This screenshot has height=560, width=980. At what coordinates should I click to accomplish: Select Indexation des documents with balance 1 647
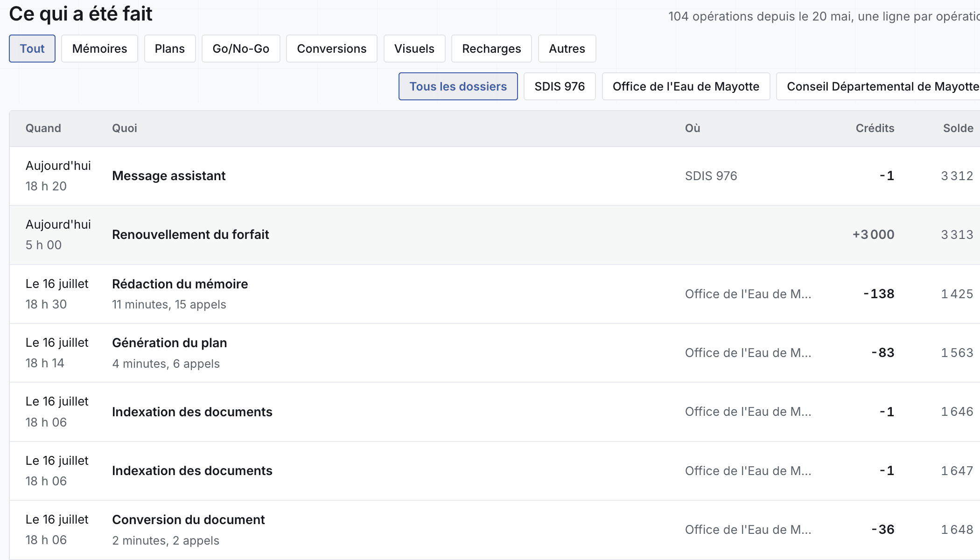(x=495, y=471)
